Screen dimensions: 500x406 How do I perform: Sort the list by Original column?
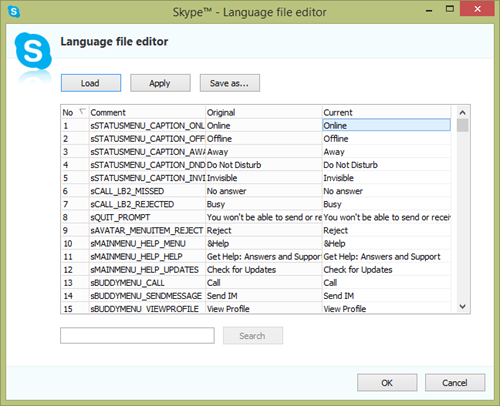pyautogui.click(x=263, y=113)
